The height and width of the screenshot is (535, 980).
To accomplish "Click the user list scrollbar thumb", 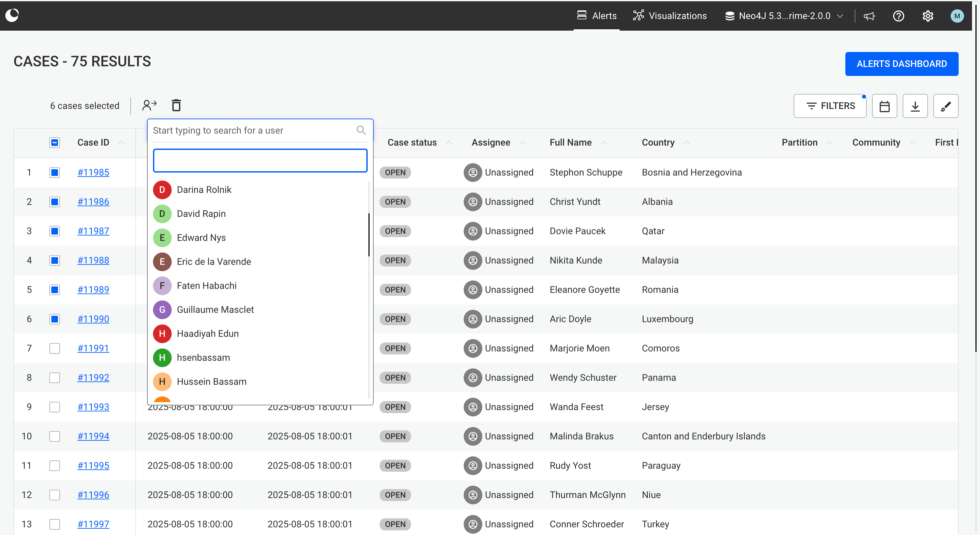I will (369, 235).
